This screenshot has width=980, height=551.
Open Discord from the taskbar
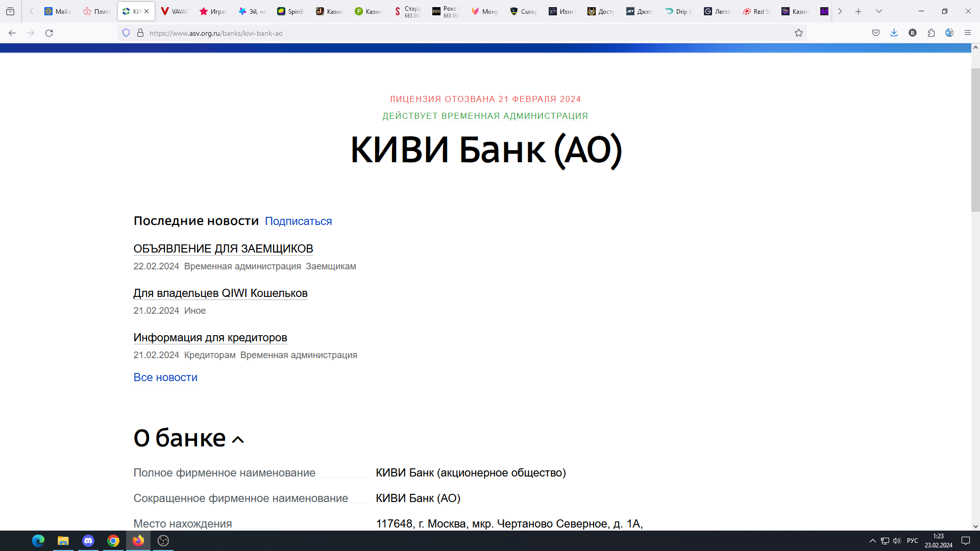tap(88, 541)
